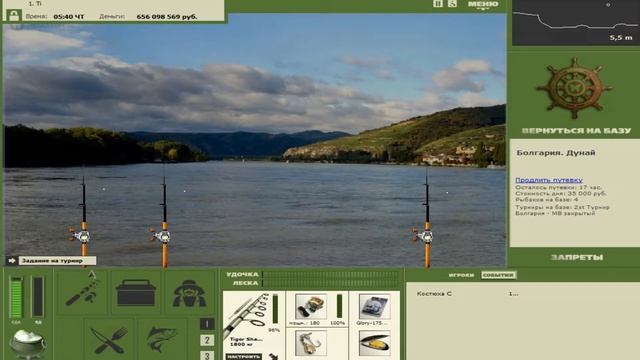Click the УДОЧКА tension bar
Screen dimensions: 640x360
point(330,275)
